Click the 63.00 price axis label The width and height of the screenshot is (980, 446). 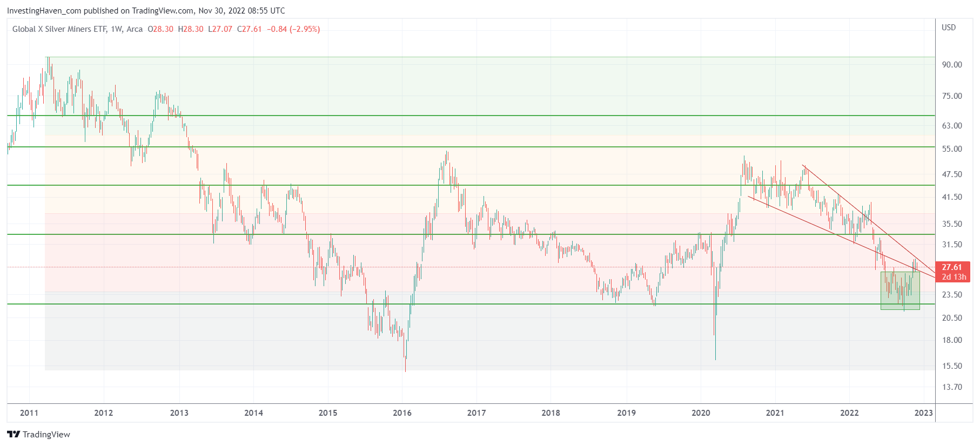tap(952, 126)
